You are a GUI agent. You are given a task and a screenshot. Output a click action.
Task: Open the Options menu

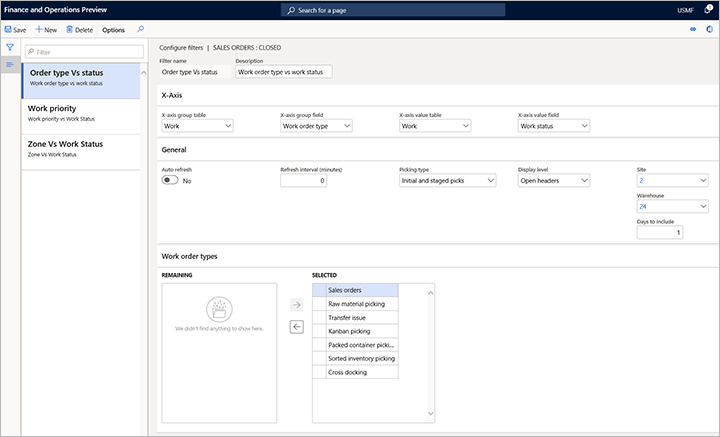pos(114,30)
